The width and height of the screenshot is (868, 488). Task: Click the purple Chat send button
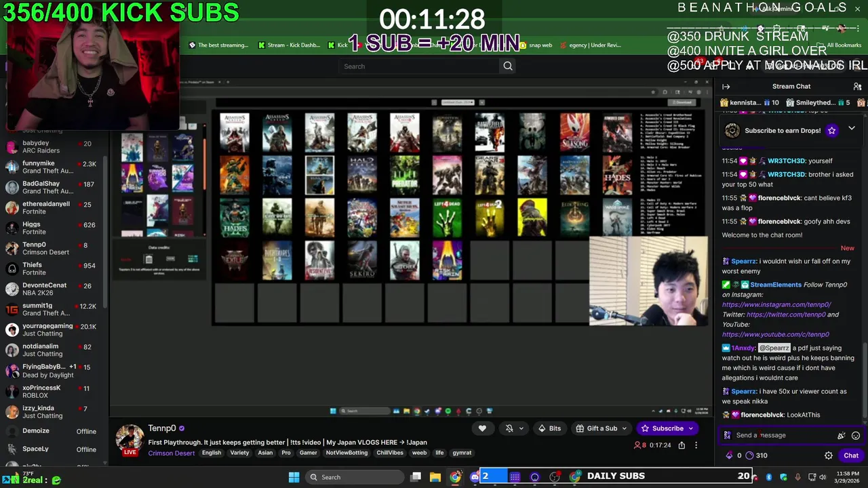tap(851, 455)
